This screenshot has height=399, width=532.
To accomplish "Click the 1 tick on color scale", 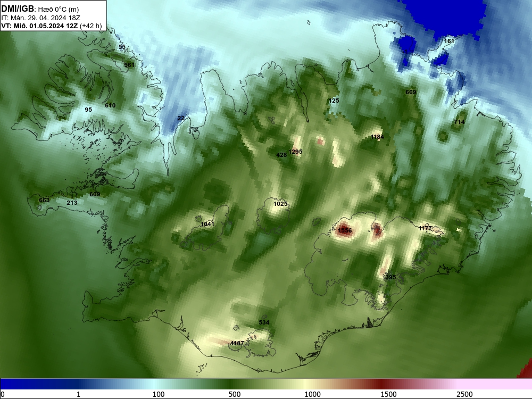I will click(x=78, y=394).
